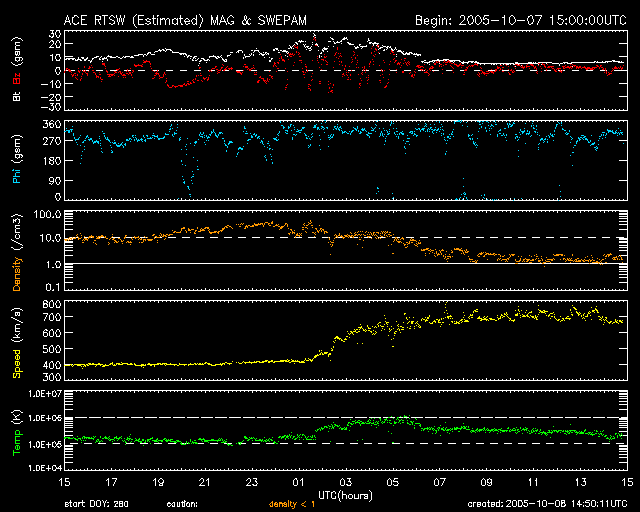The image size is (640, 512).
Task: Click the '21' hour label on the time axis
Action: 204,483
